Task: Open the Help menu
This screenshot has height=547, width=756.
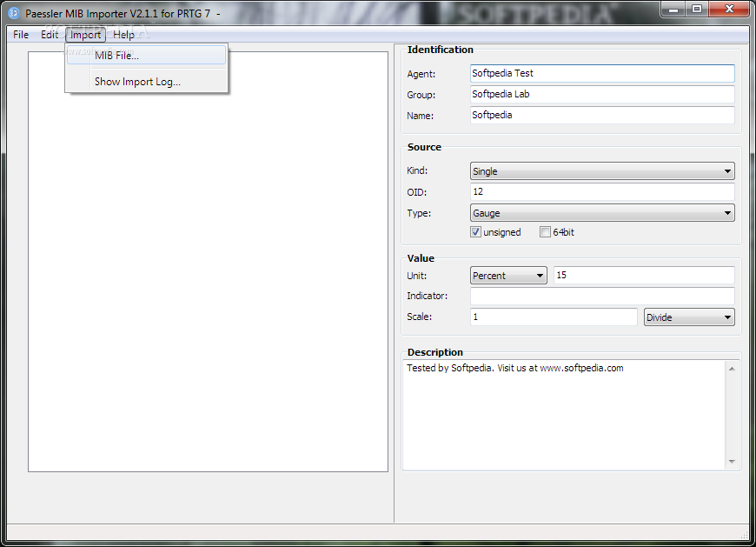Action: [x=123, y=35]
